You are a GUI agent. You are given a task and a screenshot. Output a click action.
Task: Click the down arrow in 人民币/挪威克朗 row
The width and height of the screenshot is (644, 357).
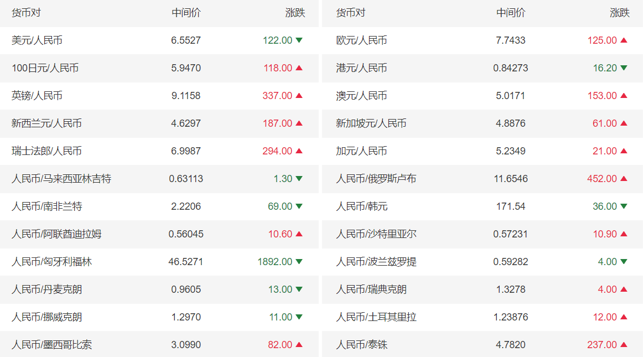point(299,317)
